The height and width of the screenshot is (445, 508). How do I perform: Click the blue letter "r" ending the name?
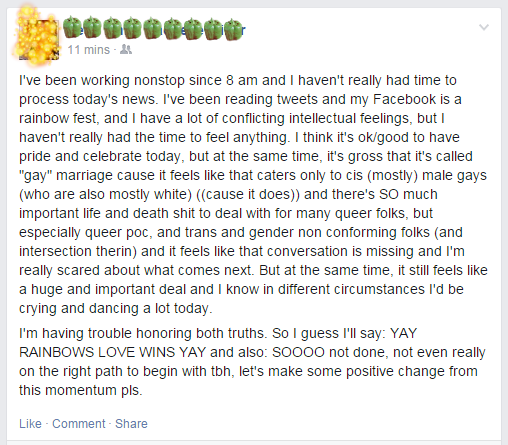(x=244, y=30)
